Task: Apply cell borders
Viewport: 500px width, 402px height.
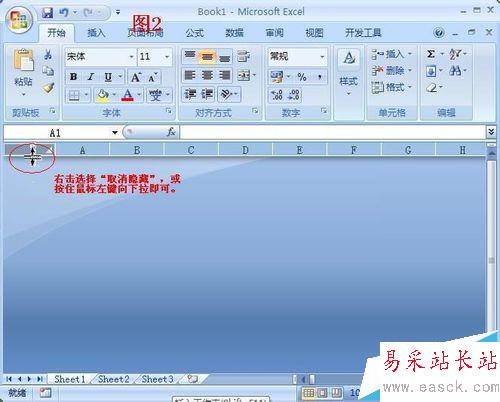Action: click(x=74, y=96)
